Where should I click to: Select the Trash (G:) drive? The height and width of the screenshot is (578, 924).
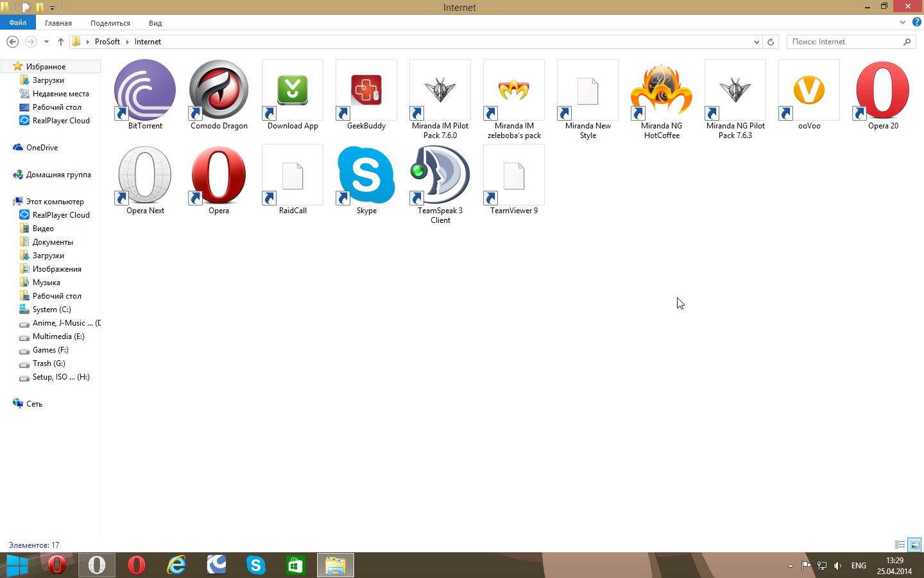point(49,363)
